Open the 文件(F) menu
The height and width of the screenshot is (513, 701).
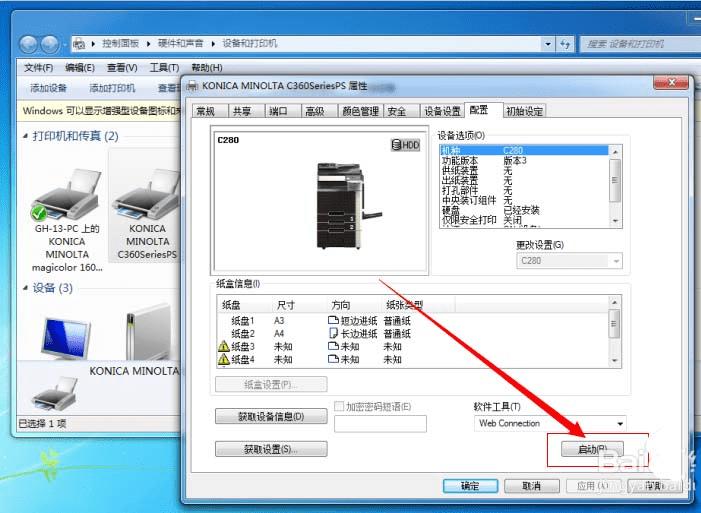point(38,68)
